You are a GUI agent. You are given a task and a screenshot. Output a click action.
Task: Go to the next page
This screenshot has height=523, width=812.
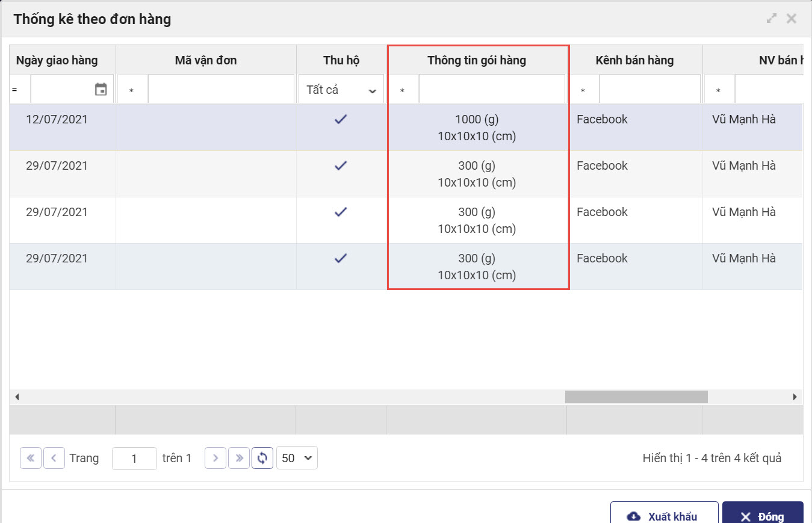(215, 458)
